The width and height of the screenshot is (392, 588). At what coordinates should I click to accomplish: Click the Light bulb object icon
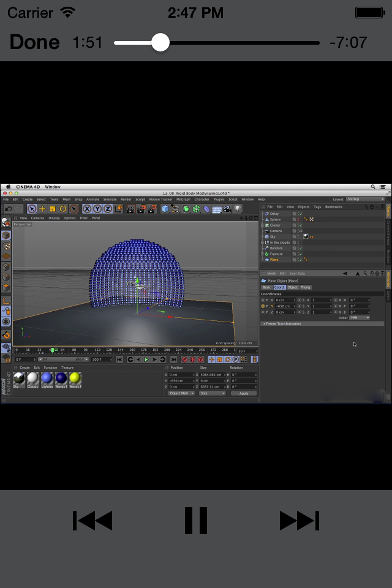point(238,209)
